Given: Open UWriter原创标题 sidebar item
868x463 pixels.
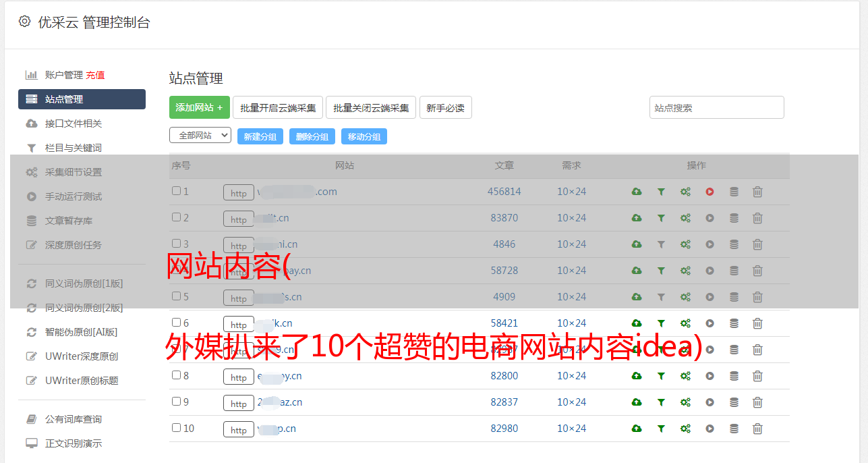Looking at the screenshot, I should [82, 381].
